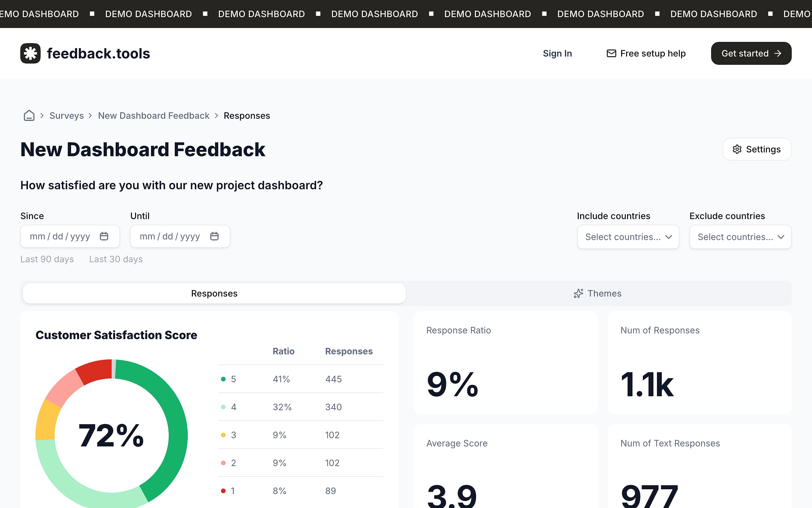Click the red dot for score 1
The width and height of the screenshot is (812, 508).
point(223,491)
